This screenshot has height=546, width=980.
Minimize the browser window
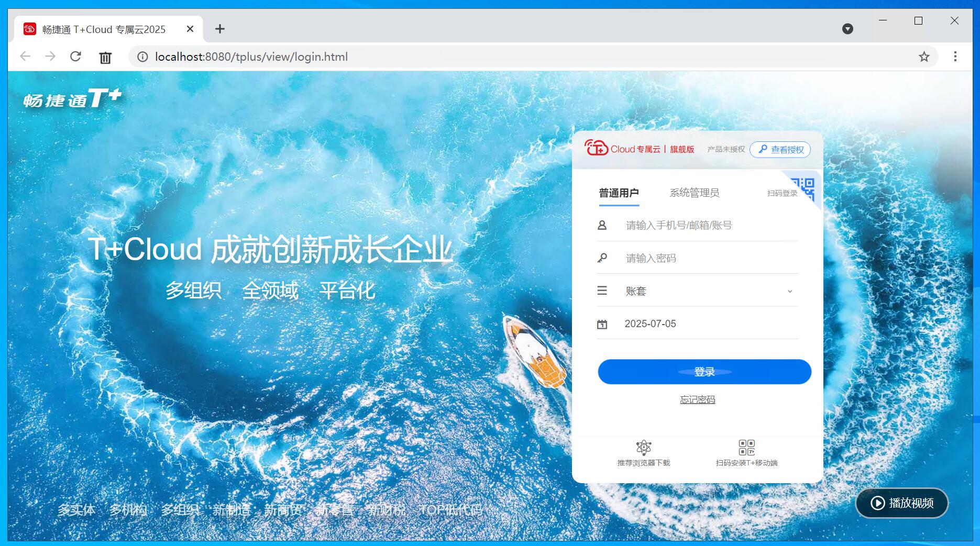point(883,20)
